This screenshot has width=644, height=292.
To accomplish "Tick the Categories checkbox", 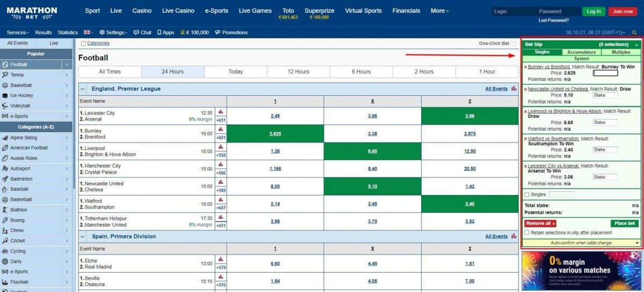I will [x=83, y=43].
